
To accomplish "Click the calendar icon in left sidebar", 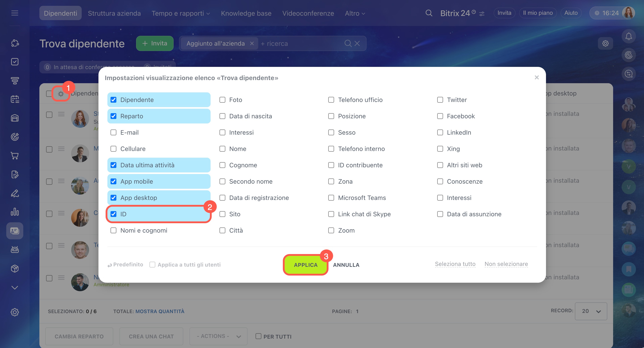I will point(15,99).
